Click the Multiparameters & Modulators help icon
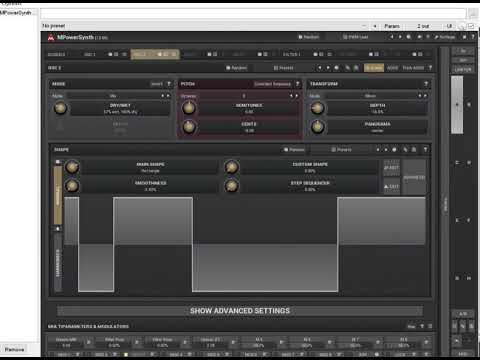The height and width of the screenshot is (360, 480). [x=422, y=326]
